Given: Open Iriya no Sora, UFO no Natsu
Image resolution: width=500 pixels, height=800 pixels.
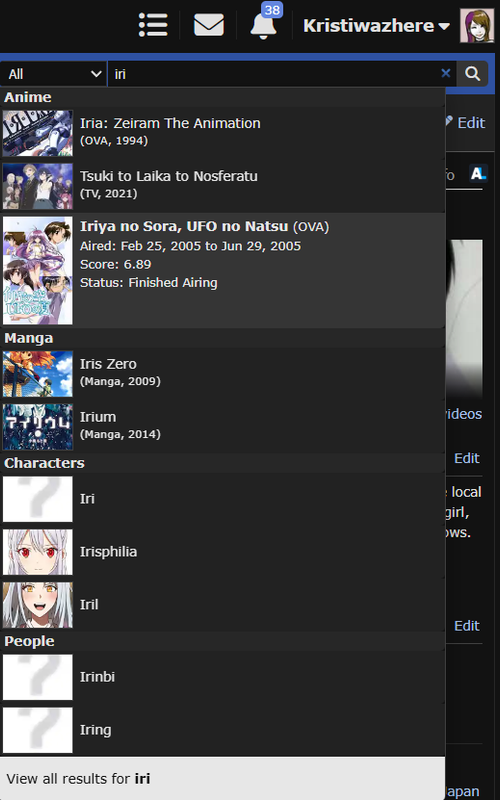Looking at the screenshot, I should point(222,271).
